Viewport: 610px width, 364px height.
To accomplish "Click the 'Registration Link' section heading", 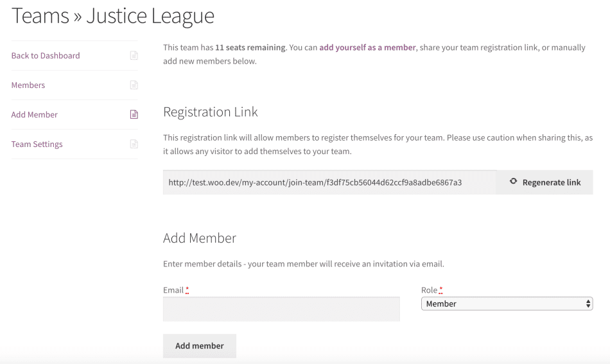I will [x=211, y=112].
